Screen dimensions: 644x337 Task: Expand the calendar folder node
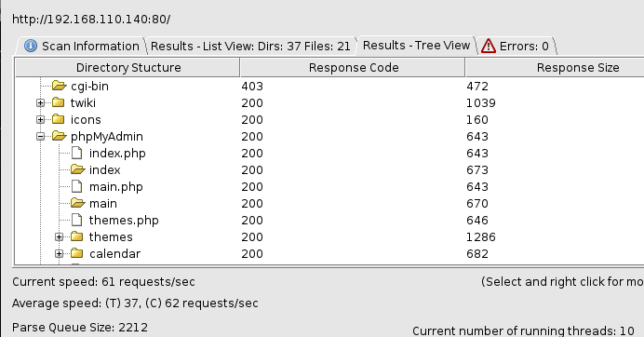point(60,254)
